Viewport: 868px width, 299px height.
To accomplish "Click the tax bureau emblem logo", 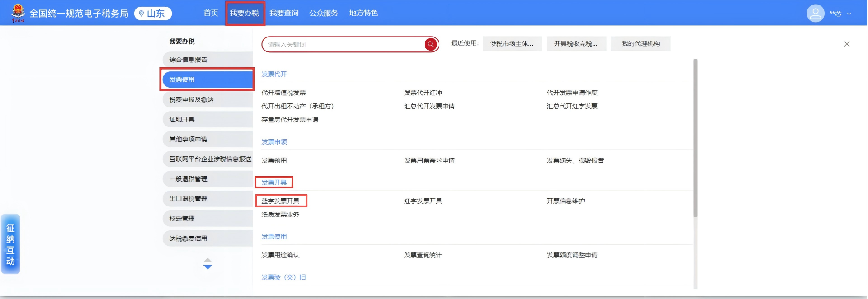I will coord(18,13).
